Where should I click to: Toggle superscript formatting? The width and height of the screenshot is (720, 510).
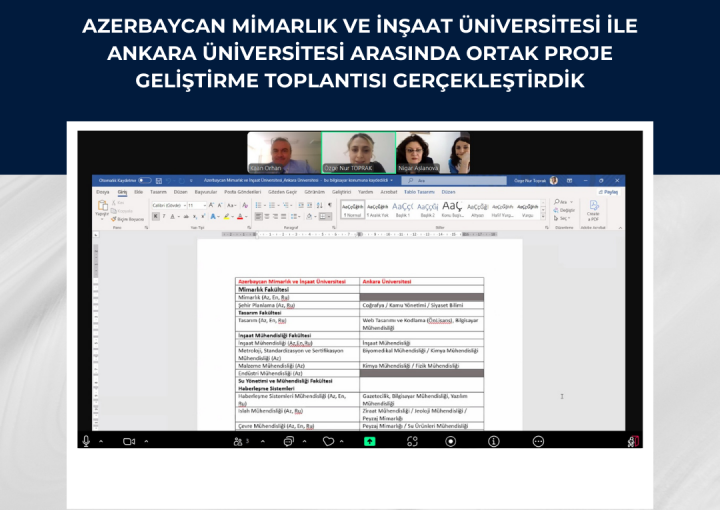[202, 216]
